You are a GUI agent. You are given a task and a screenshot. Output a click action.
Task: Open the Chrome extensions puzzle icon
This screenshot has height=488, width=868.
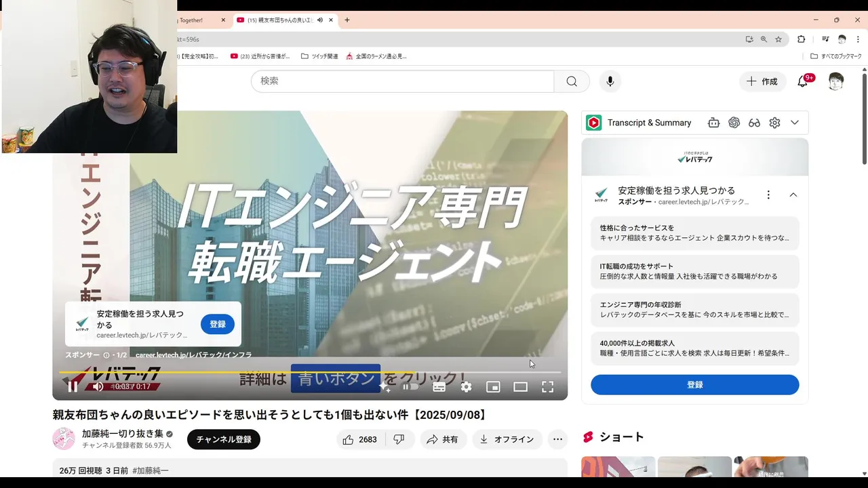[x=801, y=39]
